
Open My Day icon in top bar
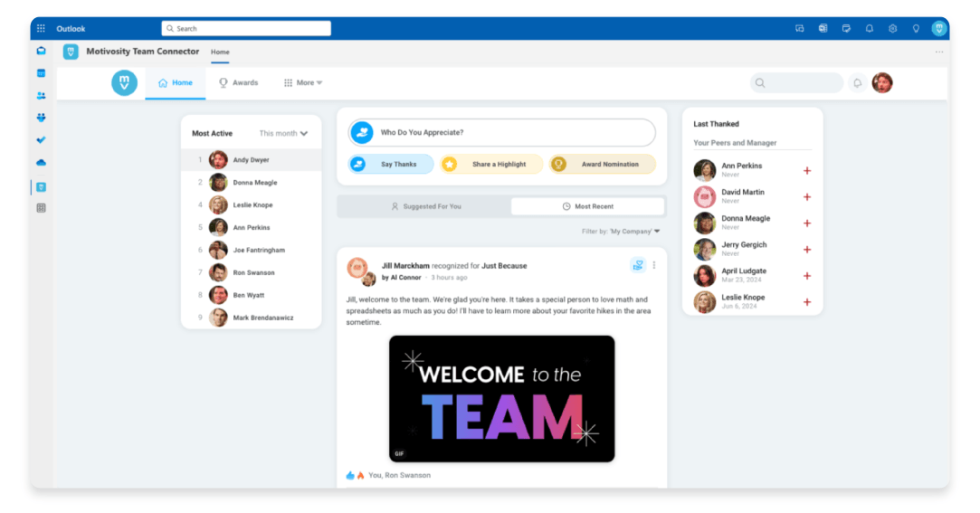point(846,28)
